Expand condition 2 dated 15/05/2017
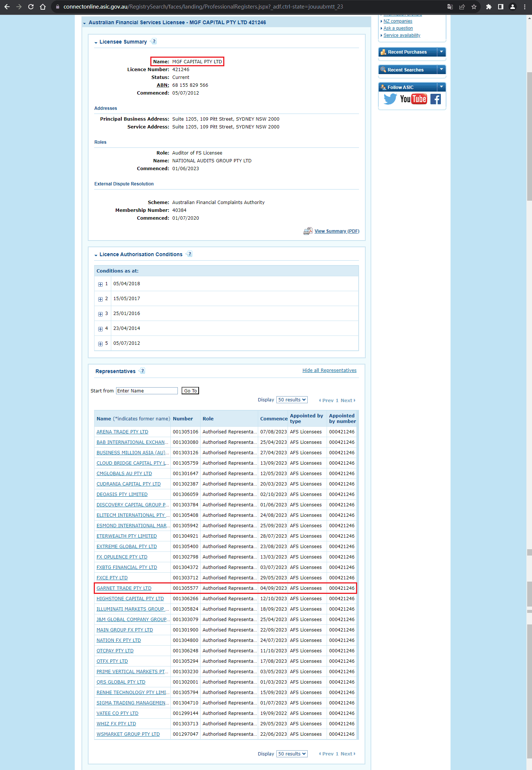Viewport: 532px width, 770px height. click(x=100, y=299)
